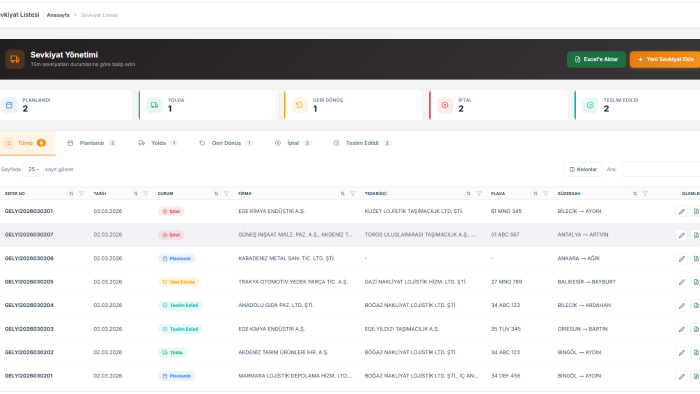Click Excel'e Aktar button
This screenshot has height=394, width=700.
(x=596, y=59)
